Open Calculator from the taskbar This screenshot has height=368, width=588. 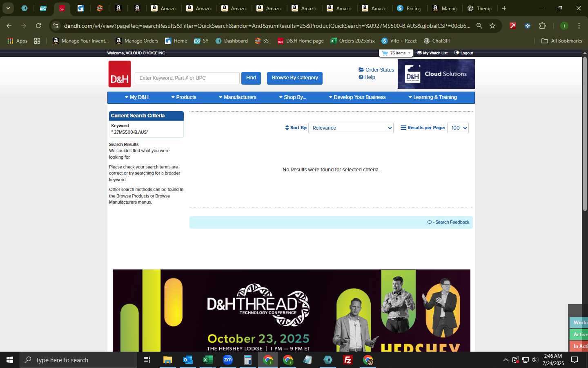click(x=248, y=360)
